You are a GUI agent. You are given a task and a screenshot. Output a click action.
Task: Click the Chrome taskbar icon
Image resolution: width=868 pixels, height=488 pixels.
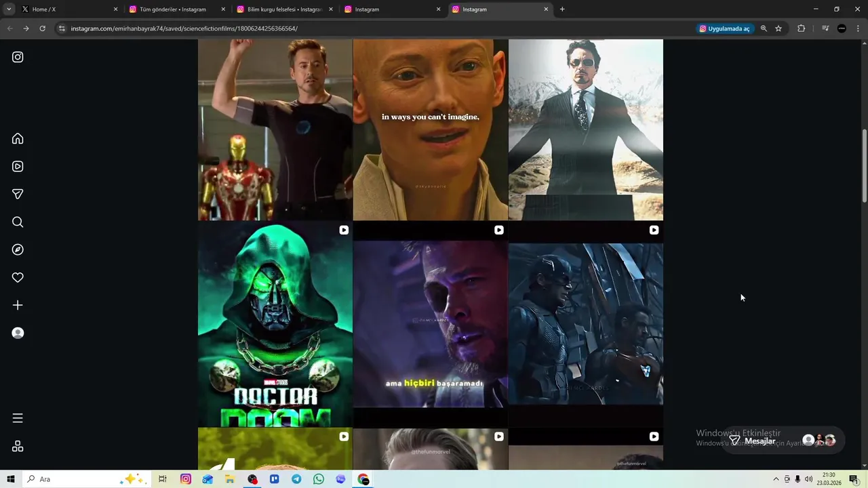(363, 479)
